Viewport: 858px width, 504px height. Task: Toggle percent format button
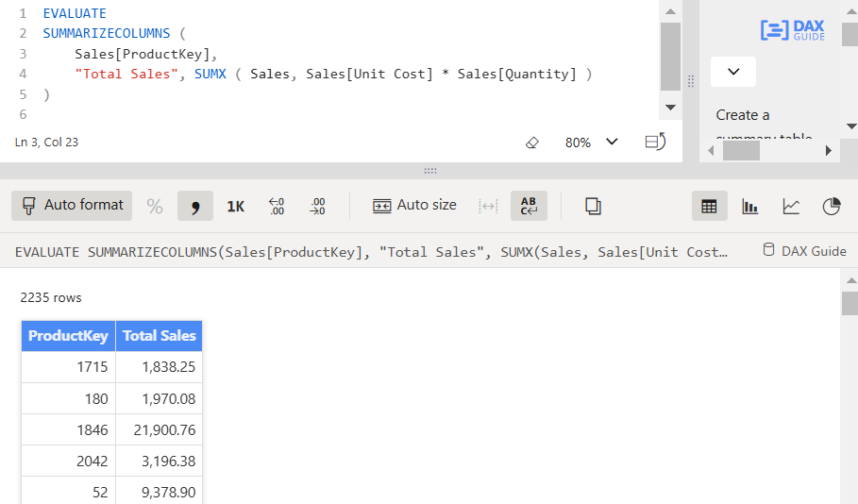pyautogui.click(x=155, y=207)
